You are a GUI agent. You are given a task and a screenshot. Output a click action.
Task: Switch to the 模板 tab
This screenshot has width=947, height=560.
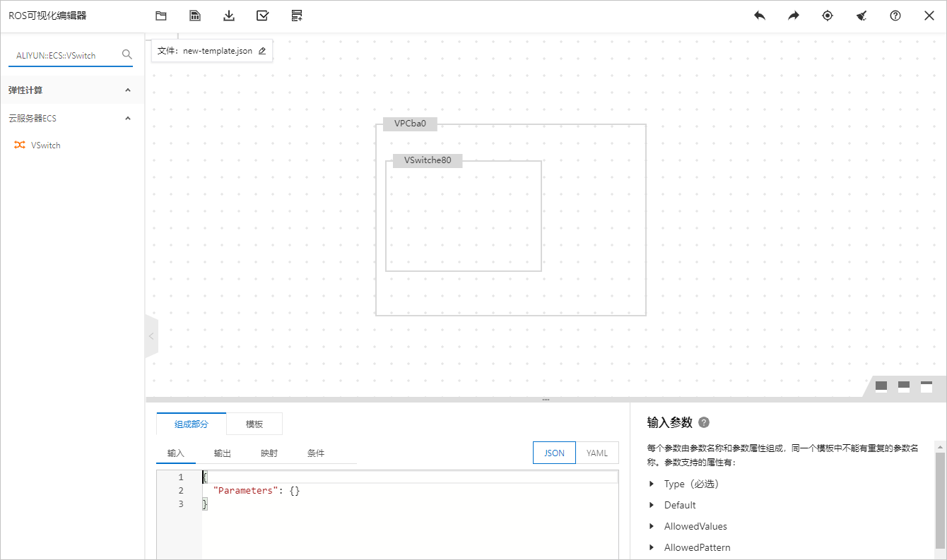point(254,424)
